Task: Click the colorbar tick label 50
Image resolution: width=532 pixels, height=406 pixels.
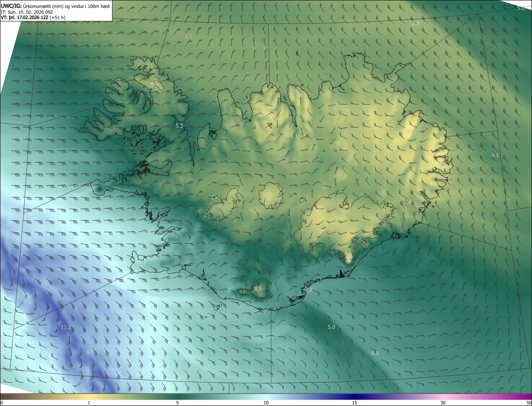Action: tap(529, 403)
